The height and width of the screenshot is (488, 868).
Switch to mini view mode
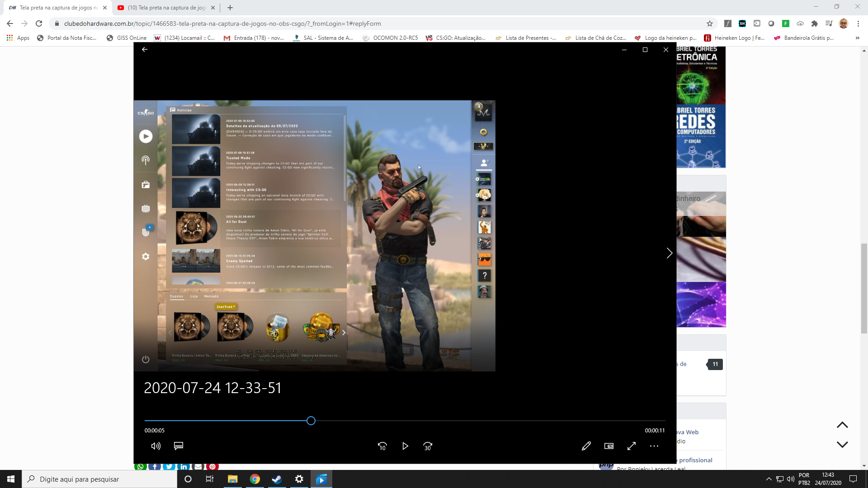point(609,446)
